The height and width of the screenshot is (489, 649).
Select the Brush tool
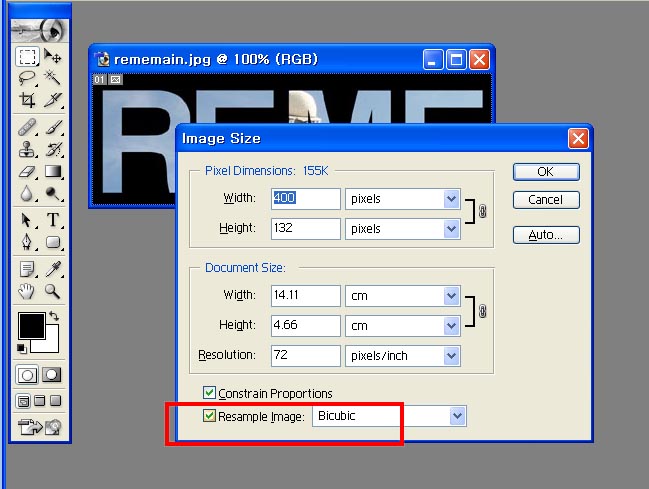[x=53, y=127]
